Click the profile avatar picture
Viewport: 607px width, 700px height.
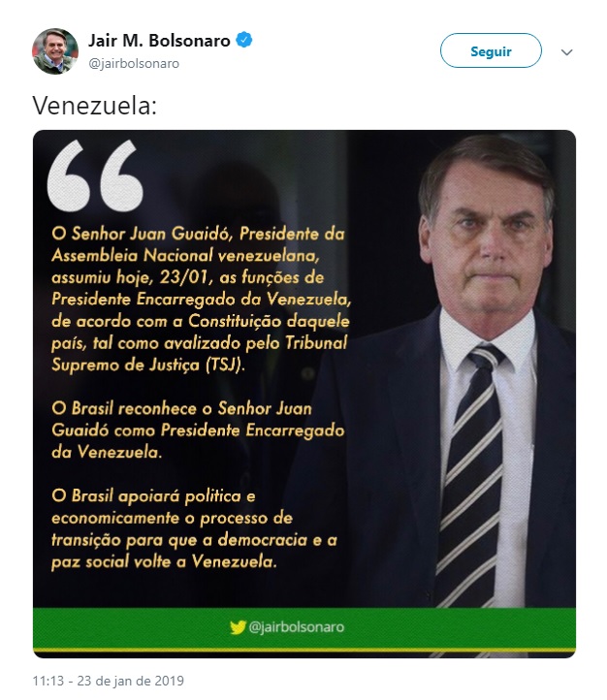tap(55, 51)
